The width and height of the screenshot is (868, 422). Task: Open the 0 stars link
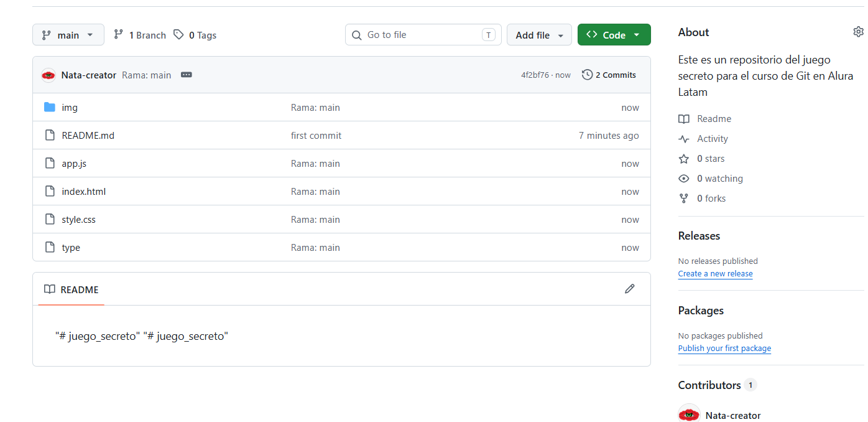pyautogui.click(x=711, y=158)
